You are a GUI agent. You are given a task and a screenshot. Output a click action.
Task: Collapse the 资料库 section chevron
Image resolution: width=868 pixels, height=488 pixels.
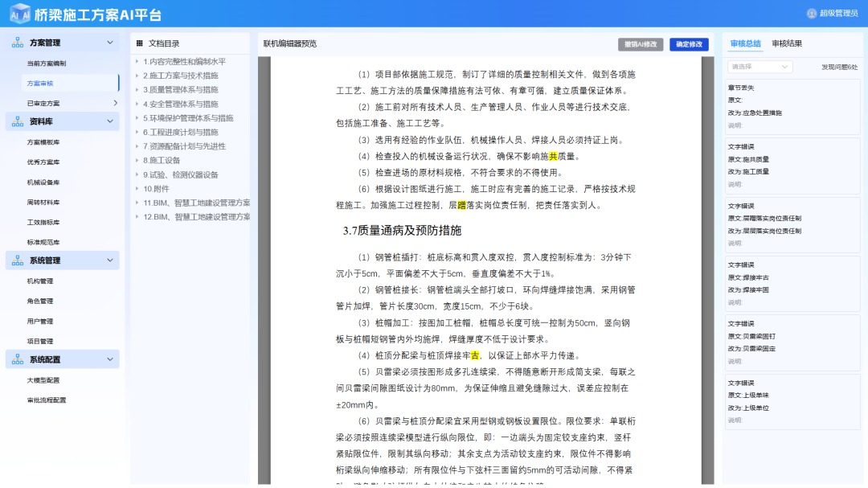(x=110, y=121)
